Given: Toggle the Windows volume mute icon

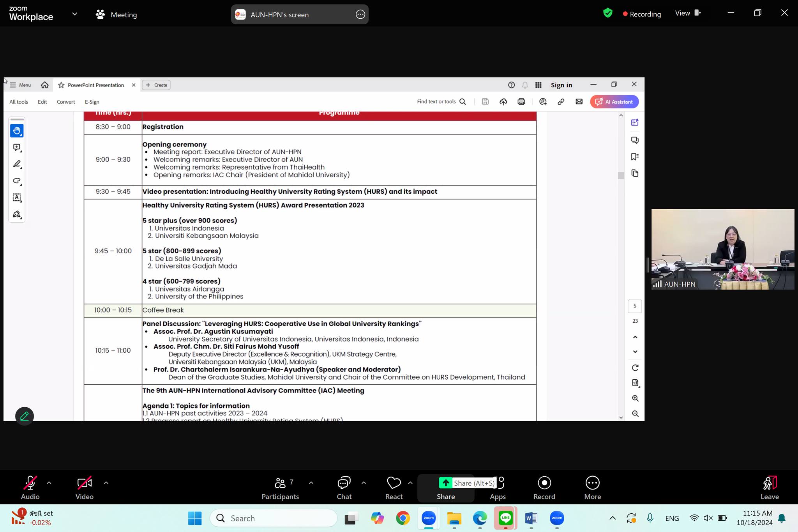Looking at the screenshot, I should 708,518.
